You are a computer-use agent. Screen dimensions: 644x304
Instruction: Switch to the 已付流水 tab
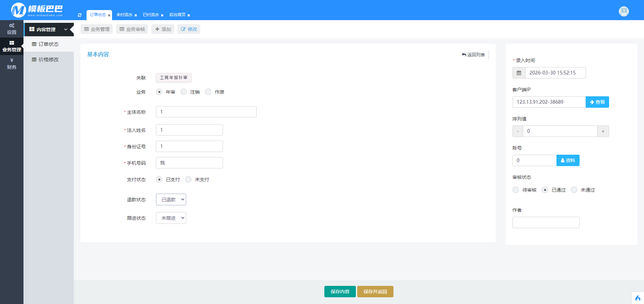tap(151, 15)
